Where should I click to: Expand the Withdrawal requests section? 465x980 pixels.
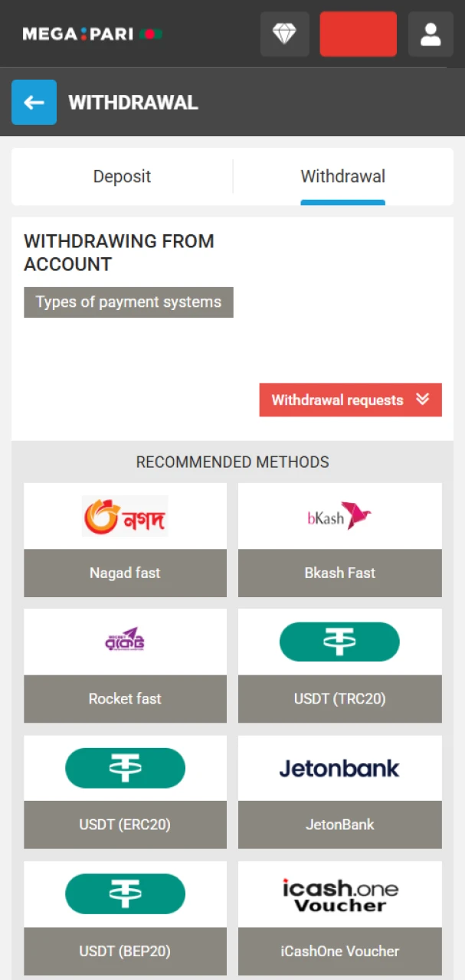pos(350,400)
